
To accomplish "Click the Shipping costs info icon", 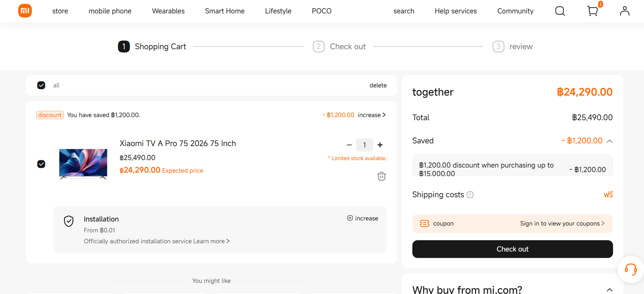I will pos(470,195).
